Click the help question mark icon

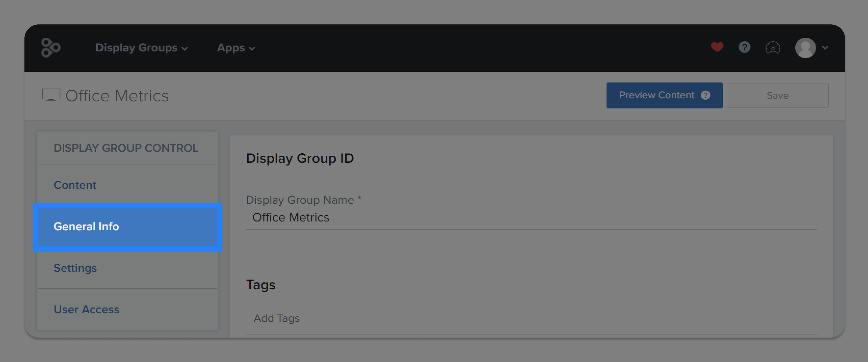click(745, 47)
